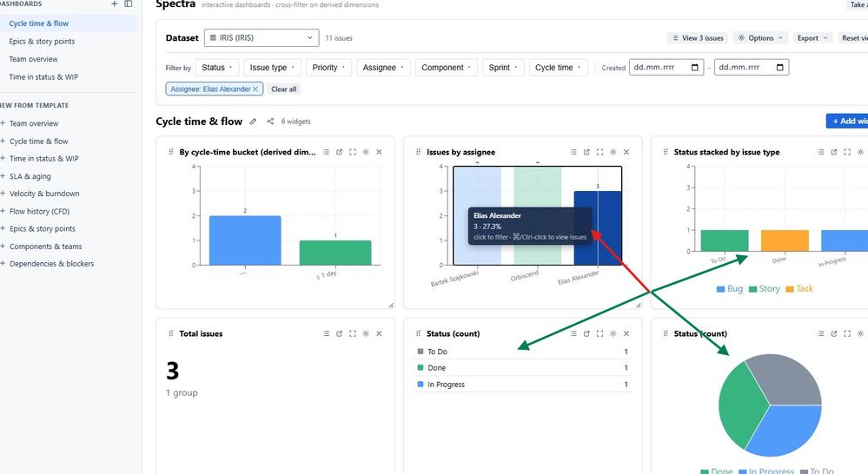The height and width of the screenshot is (474, 868).
Task: View issues list in Total issues widget
Action: (x=326, y=333)
